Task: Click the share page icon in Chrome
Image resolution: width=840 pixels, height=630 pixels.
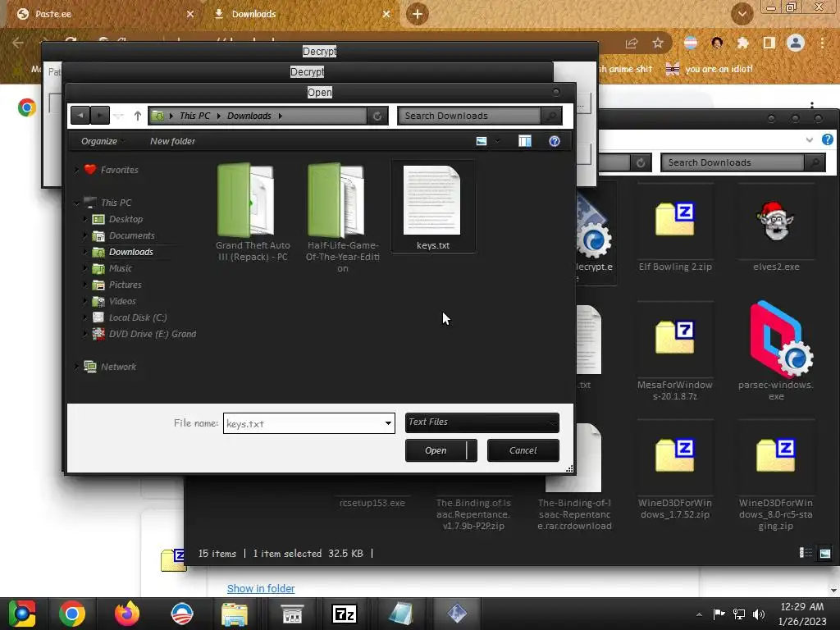Action: coord(632,43)
